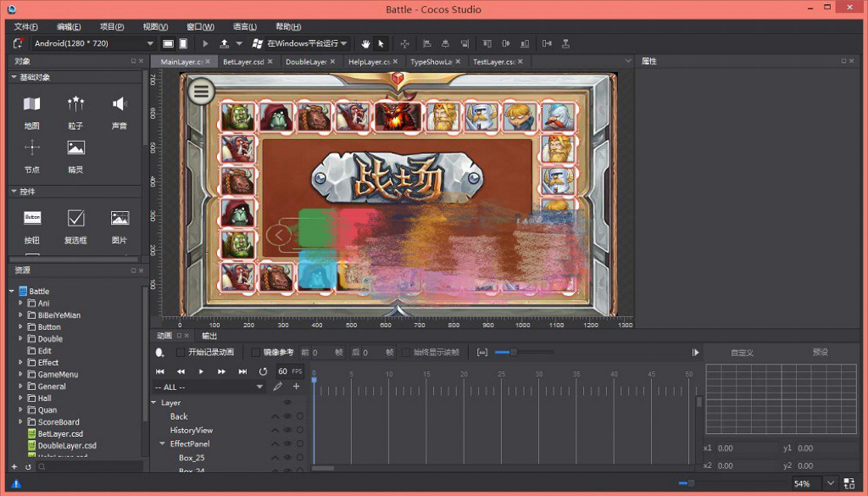This screenshot has height=496, width=868.
Task: Open the Android(1280 * 720) resolution dropdown
Action: 93,43
